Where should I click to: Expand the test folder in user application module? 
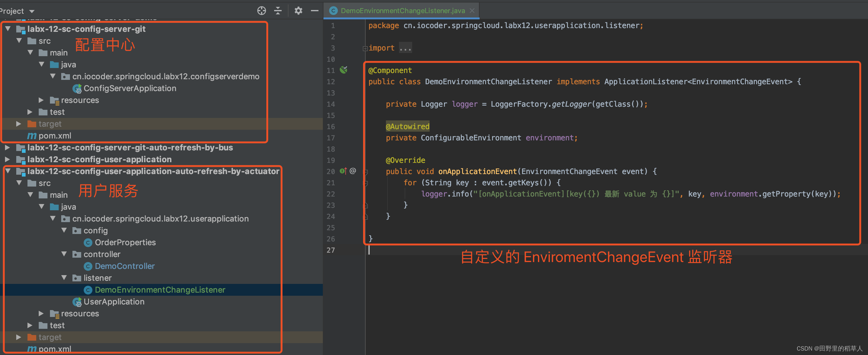30,325
